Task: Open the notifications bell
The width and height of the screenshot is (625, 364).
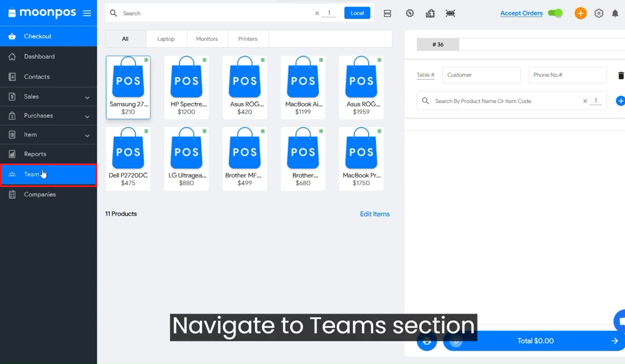Action: (615, 13)
